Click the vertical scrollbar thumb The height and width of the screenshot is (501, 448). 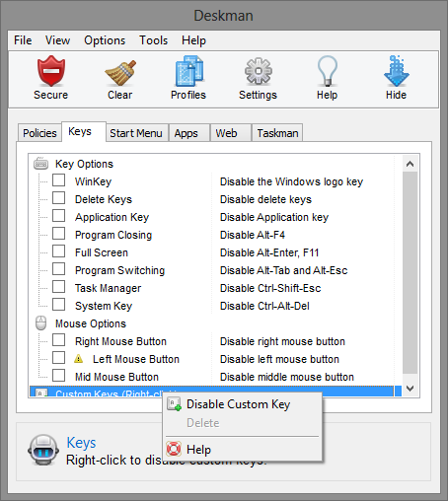tap(410, 272)
